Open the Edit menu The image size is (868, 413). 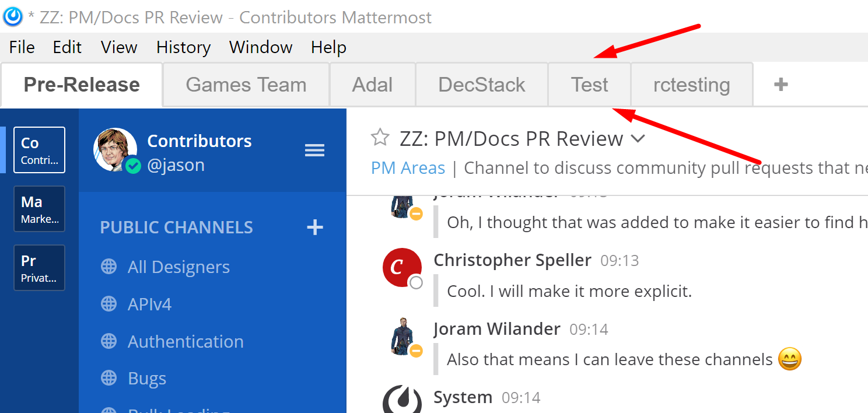pyautogui.click(x=67, y=47)
